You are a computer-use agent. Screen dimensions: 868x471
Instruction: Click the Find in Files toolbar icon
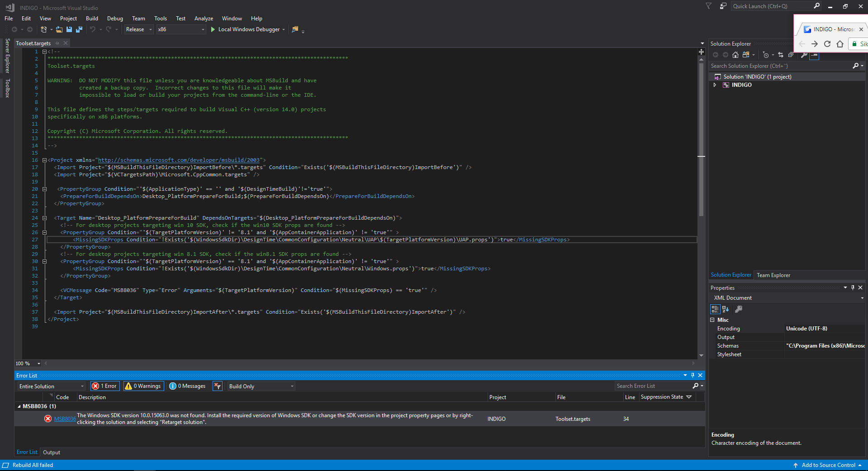[x=295, y=29]
